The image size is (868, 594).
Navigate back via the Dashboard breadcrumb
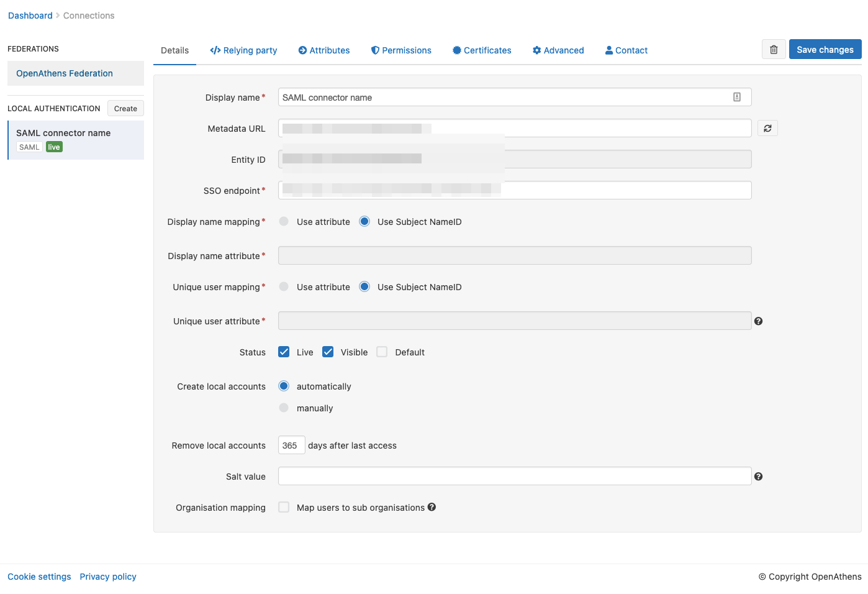(x=30, y=16)
